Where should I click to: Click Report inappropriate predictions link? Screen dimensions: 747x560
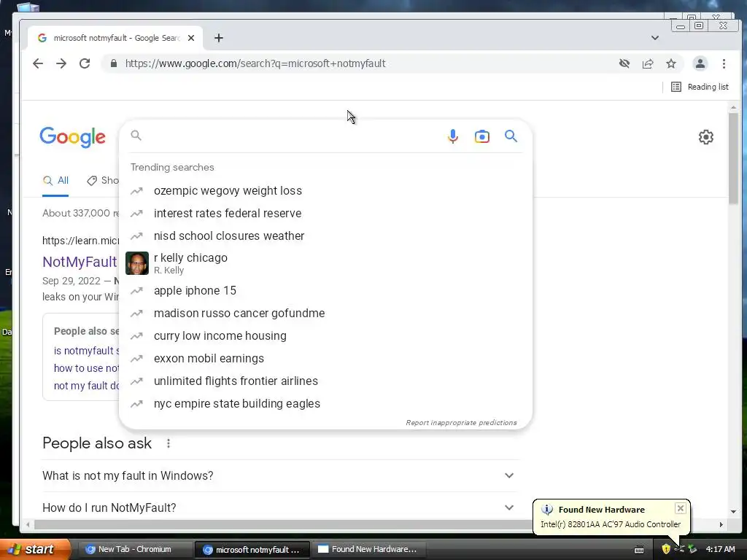pos(461,423)
